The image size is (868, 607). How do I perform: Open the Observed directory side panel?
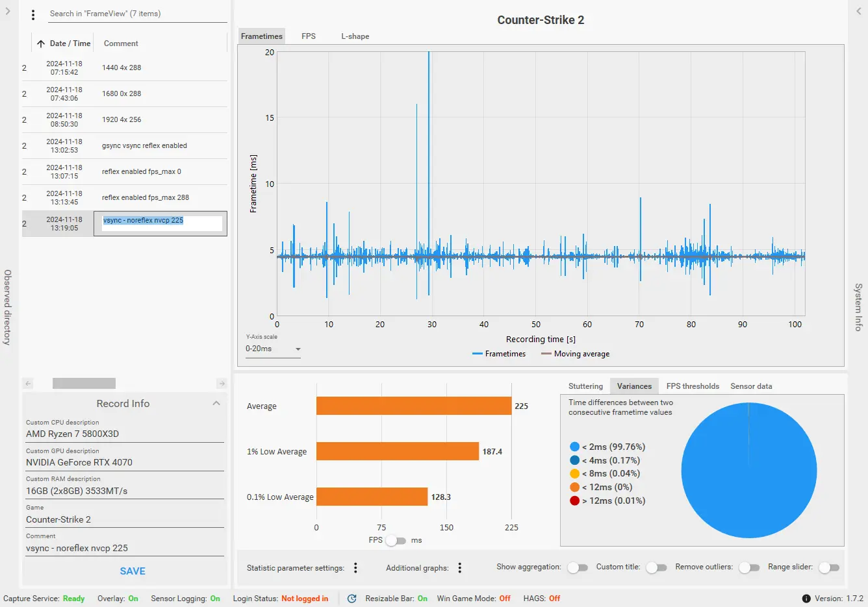[8, 307]
